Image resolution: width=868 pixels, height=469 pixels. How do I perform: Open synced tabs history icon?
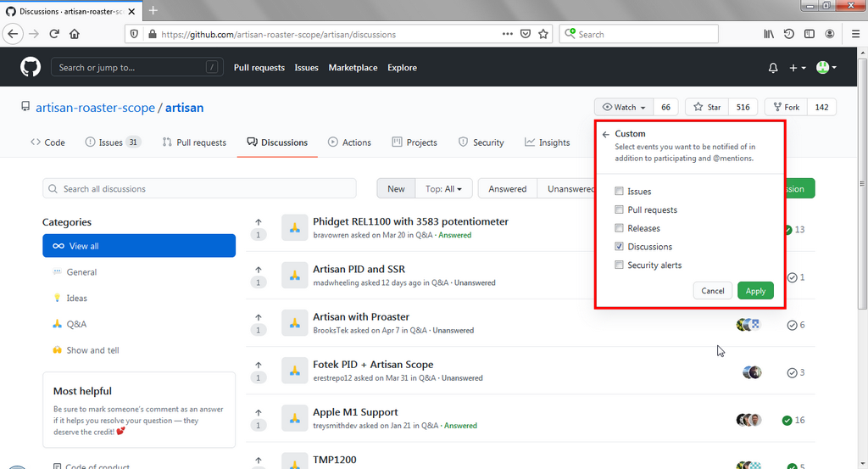point(789,34)
